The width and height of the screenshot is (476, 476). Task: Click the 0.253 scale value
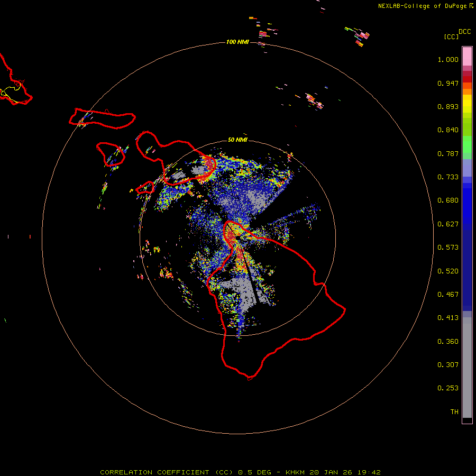pyautogui.click(x=448, y=388)
